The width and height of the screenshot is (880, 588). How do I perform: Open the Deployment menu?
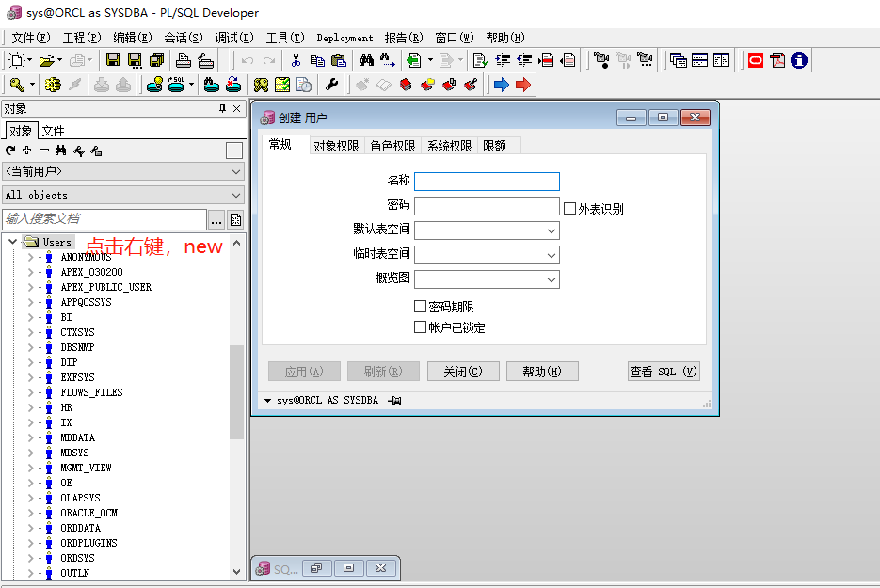(344, 38)
